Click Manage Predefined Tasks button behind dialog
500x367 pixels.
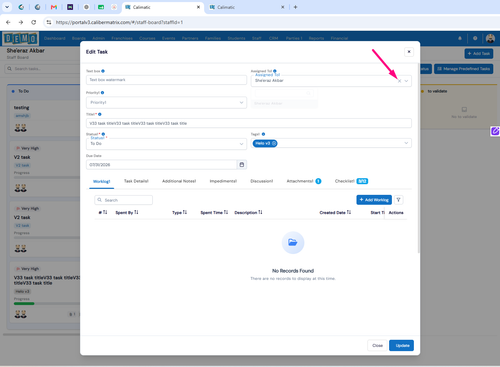click(463, 69)
